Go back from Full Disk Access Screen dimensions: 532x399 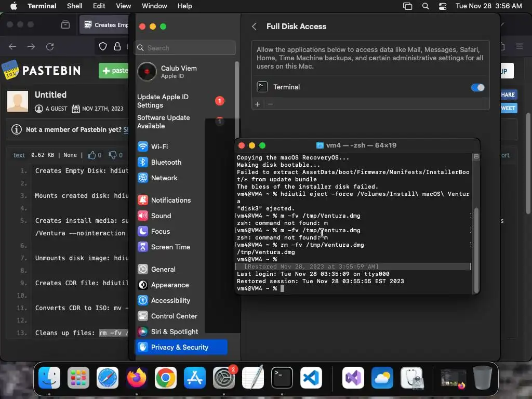[x=254, y=26]
